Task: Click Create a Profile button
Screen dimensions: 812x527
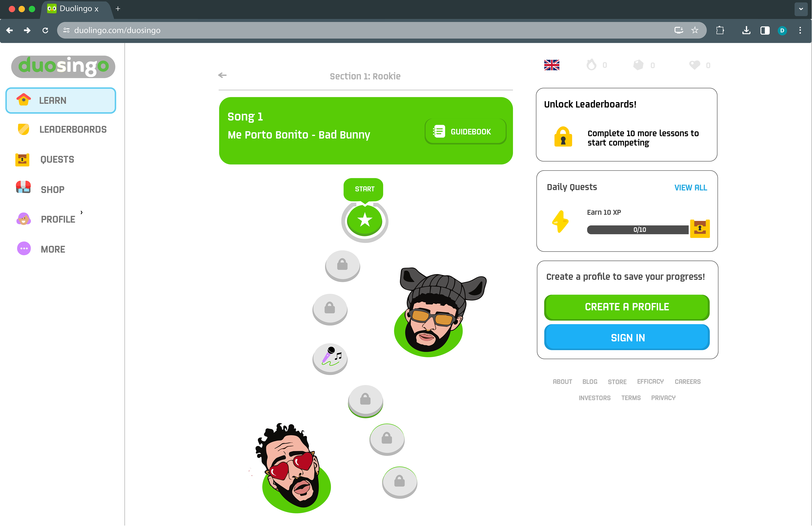Action: pyautogui.click(x=627, y=307)
